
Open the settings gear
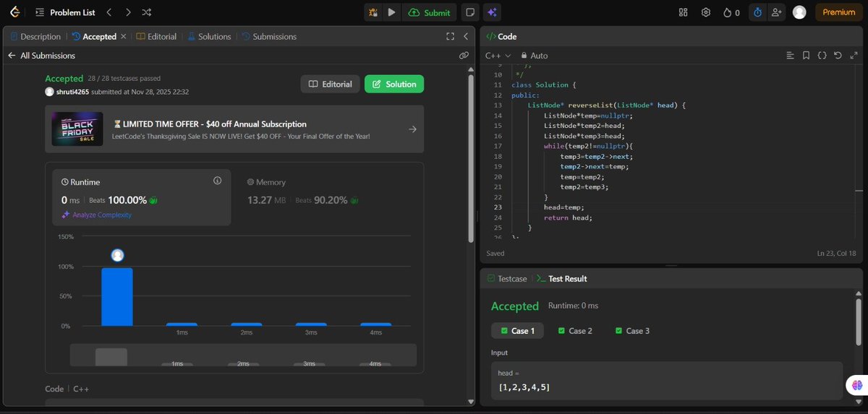tap(706, 12)
